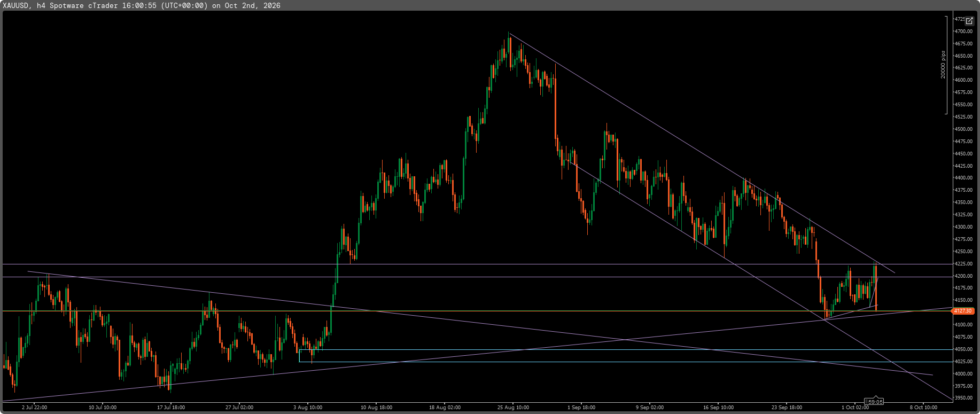This screenshot has width=980, height=414.
Task: Click the 4300.00 price axis label
Action: tap(963, 227)
